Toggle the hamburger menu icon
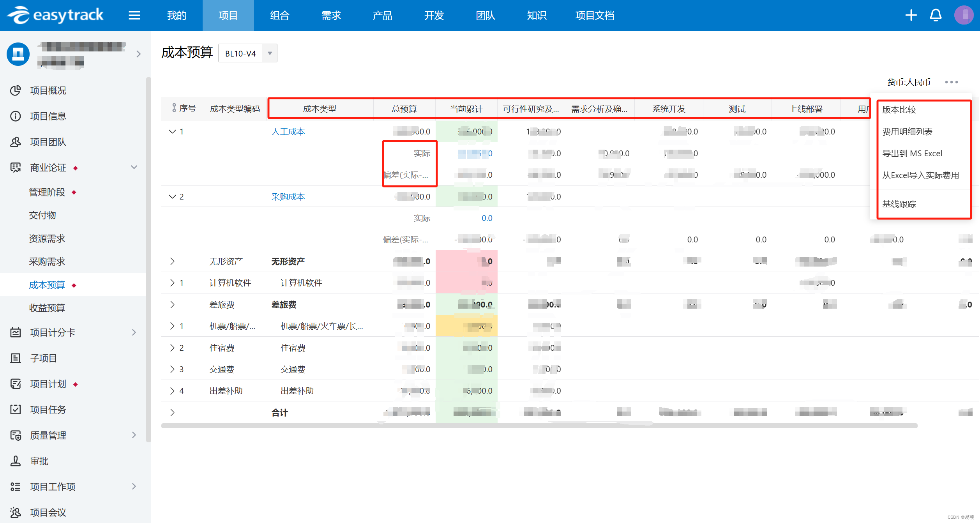 [134, 15]
